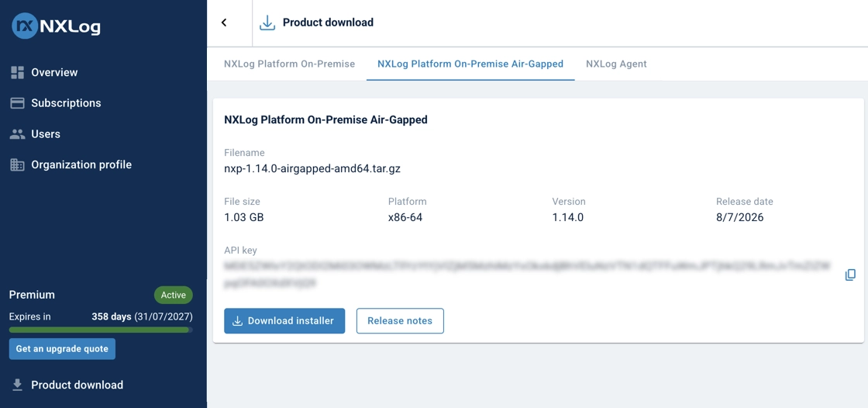This screenshot has width=868, height=408.
Task: Click the card heading NXLog Platform On-Premise Air-Gapped
Action: tap(325, 119)
